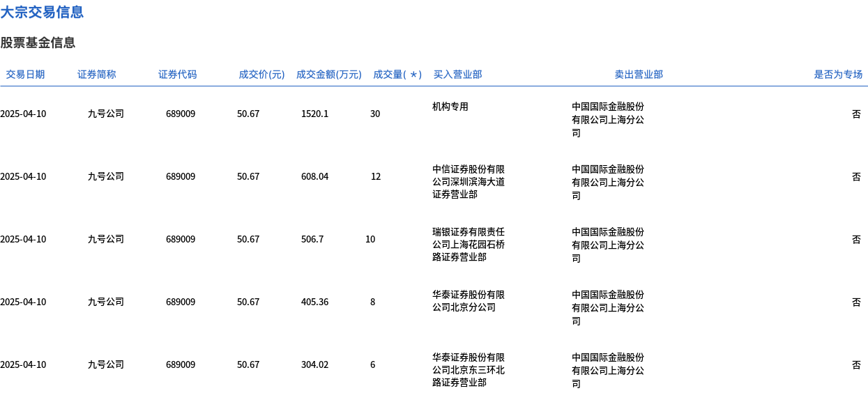Click code 689009 in the 506.7 row
Screen dimensions: 868x400
181,239
